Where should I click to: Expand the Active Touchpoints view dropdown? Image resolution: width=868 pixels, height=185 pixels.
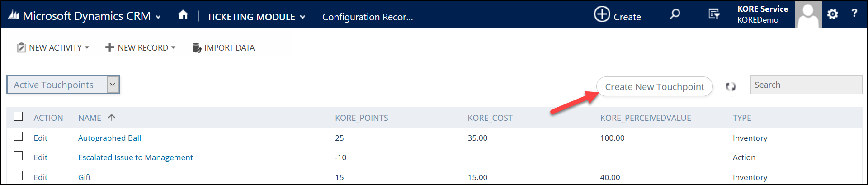pos(113,85)
